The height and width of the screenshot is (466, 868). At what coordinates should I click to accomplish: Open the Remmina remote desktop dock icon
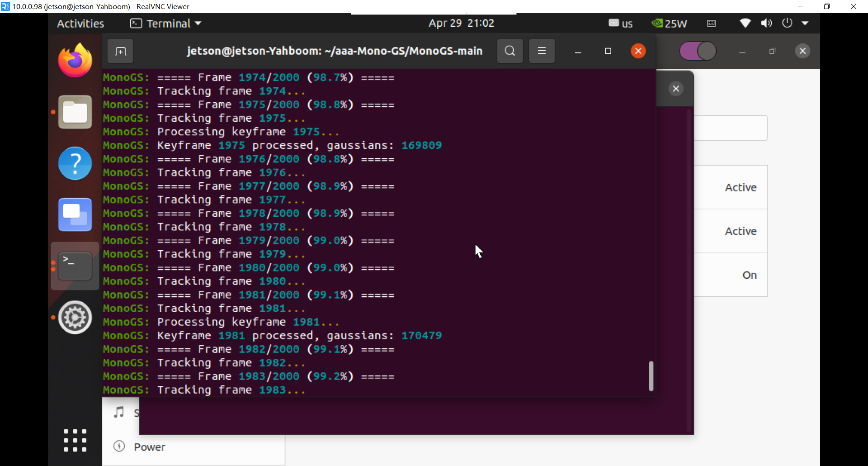point(75,215)
